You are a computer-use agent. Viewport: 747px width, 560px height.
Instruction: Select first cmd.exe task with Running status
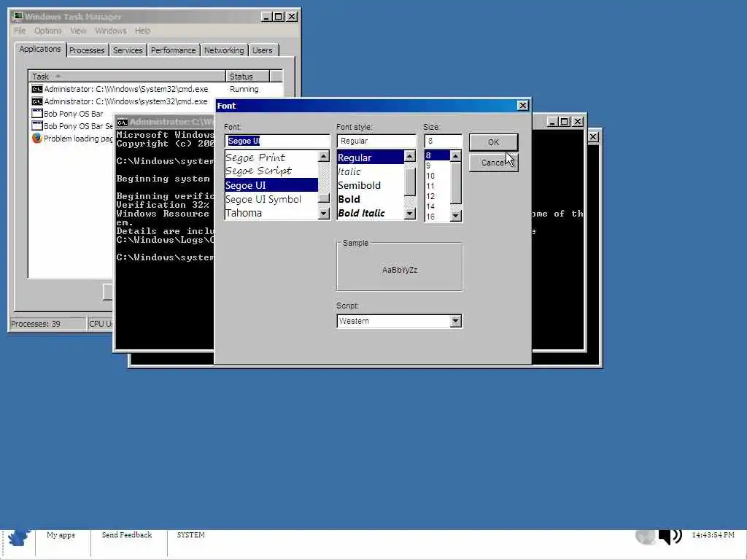155,89
